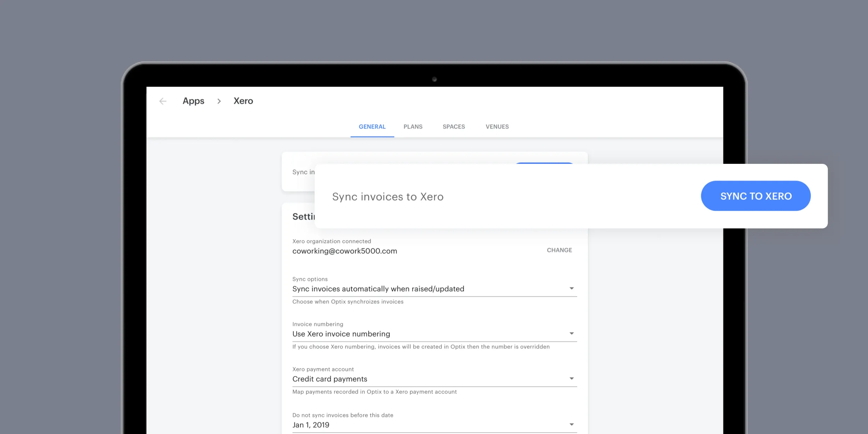Click the 'Sync invoices to Xero' label

388,197
